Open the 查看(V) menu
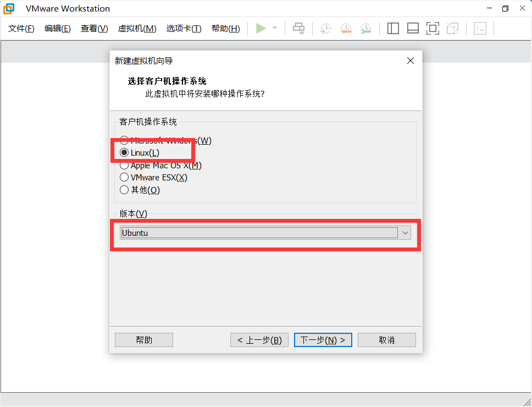Screen dimensions: 532x407 coord(95,29)
